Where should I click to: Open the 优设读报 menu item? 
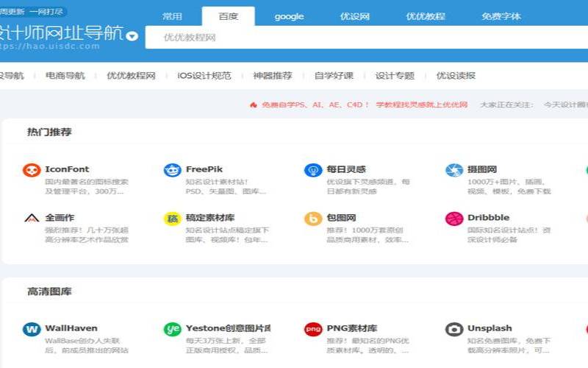click(x=456, y=76)
